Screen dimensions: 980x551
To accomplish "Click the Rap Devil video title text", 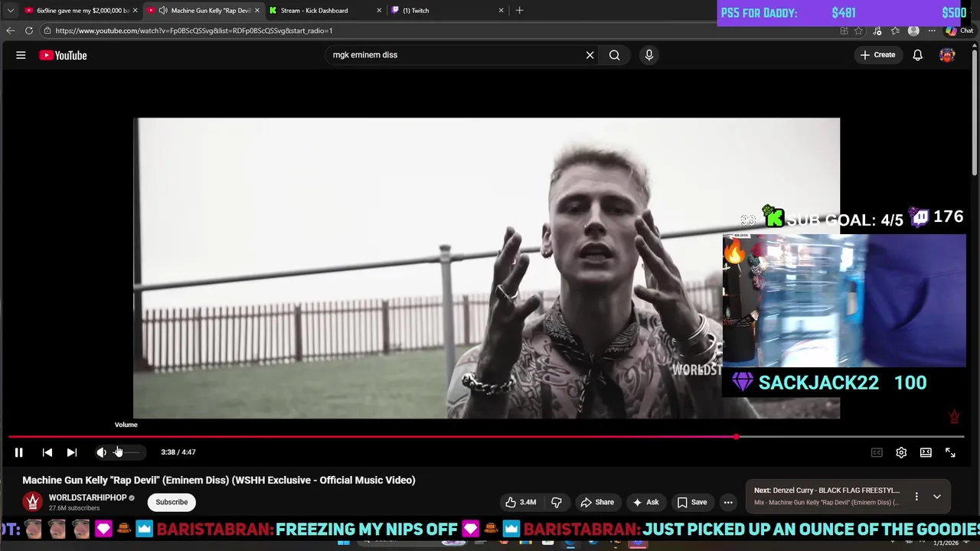I will pyautogui.click(x=219, y=480).
